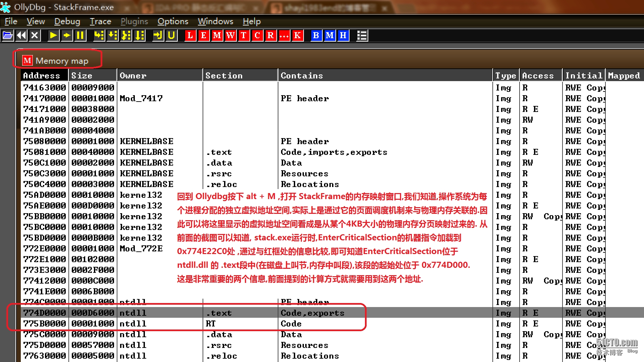Sort by the Size column header

coord(93,75)
